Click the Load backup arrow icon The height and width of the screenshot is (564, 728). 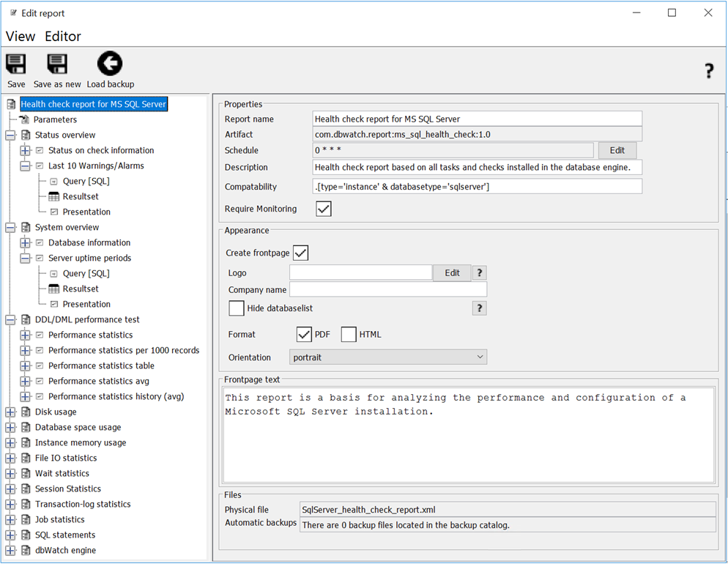(110, 64)
